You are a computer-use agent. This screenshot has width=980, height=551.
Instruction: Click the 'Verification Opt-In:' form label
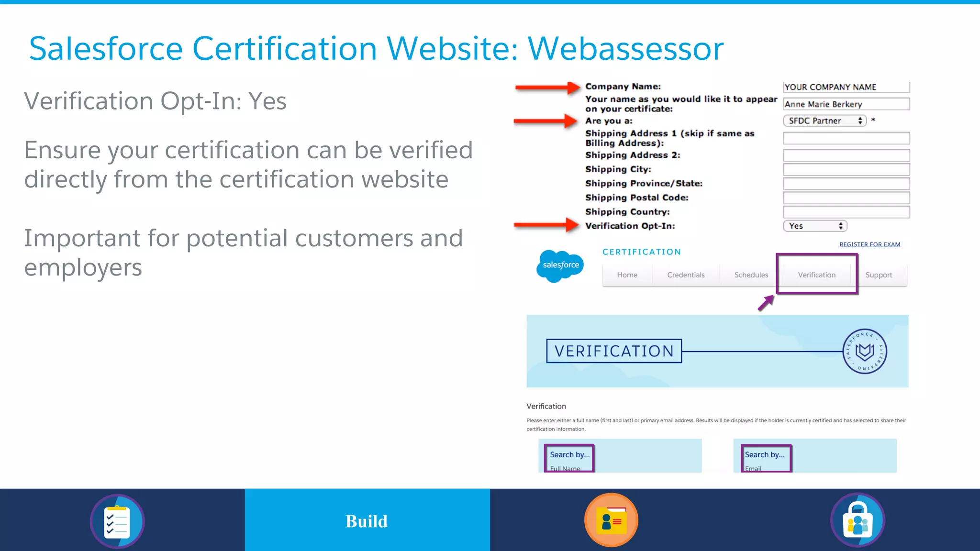click(x=630, y=226)
